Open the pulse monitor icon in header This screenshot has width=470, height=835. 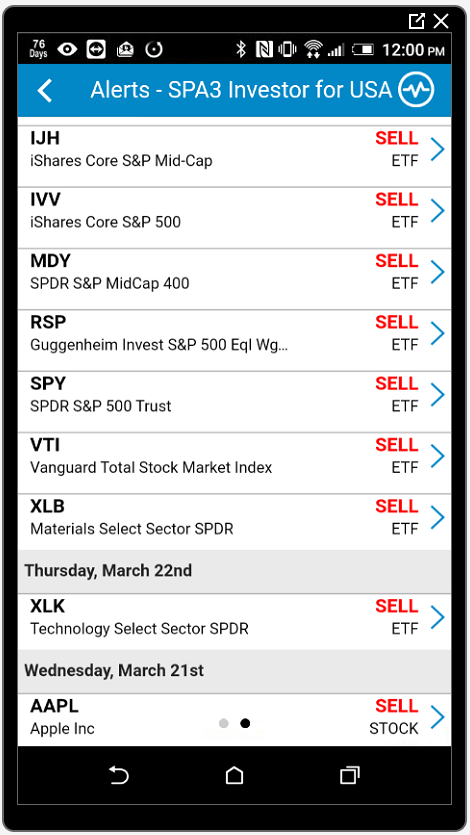(417, 90)
